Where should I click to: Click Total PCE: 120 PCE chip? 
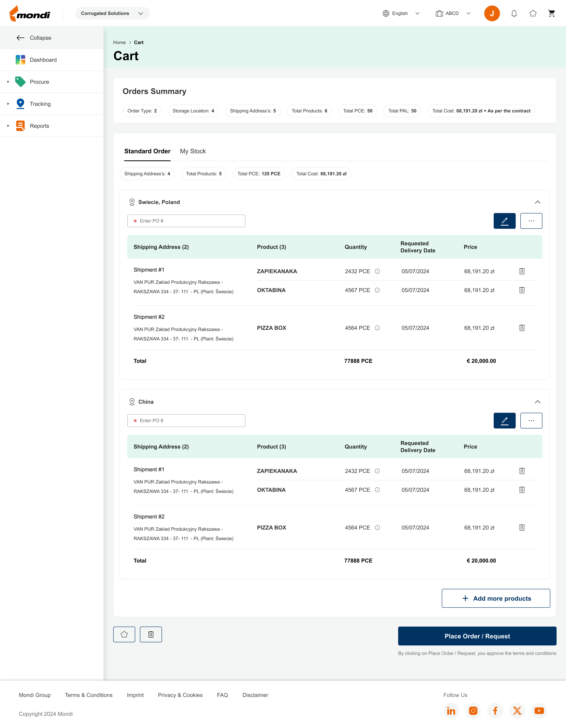click(x=259, y=174)
